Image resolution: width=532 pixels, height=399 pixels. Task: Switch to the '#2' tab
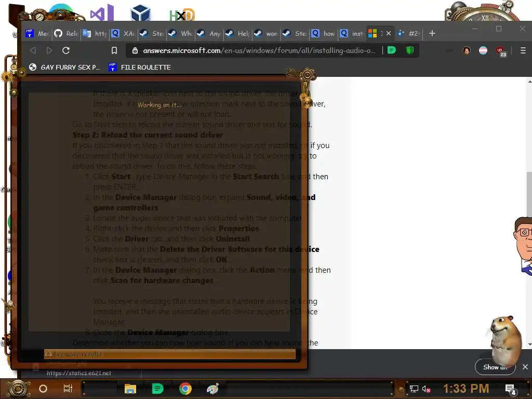409,33
